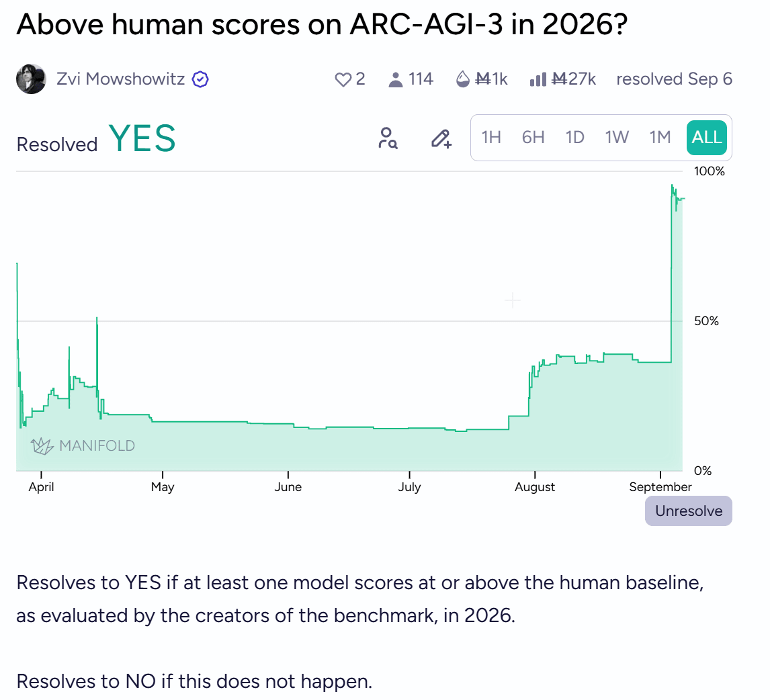
Task: Click Zvi Mowshowitz's avatar picture
Action: click(x=31, y=79)
